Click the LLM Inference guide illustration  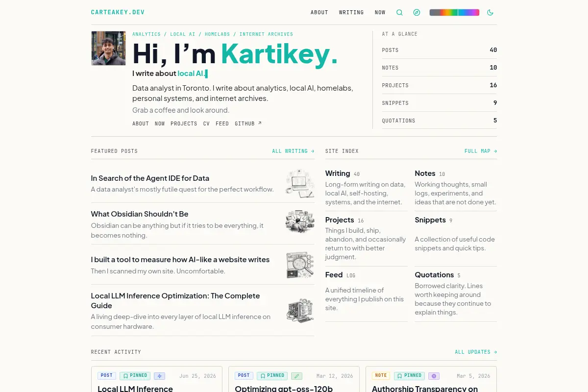pos(300,311)
